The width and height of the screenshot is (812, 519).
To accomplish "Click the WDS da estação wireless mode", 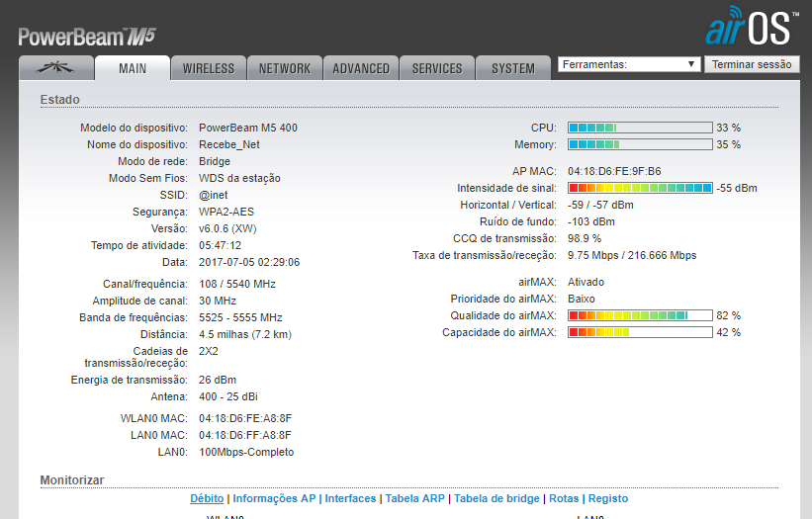I will pyautogui.click(x=239, y=179).
